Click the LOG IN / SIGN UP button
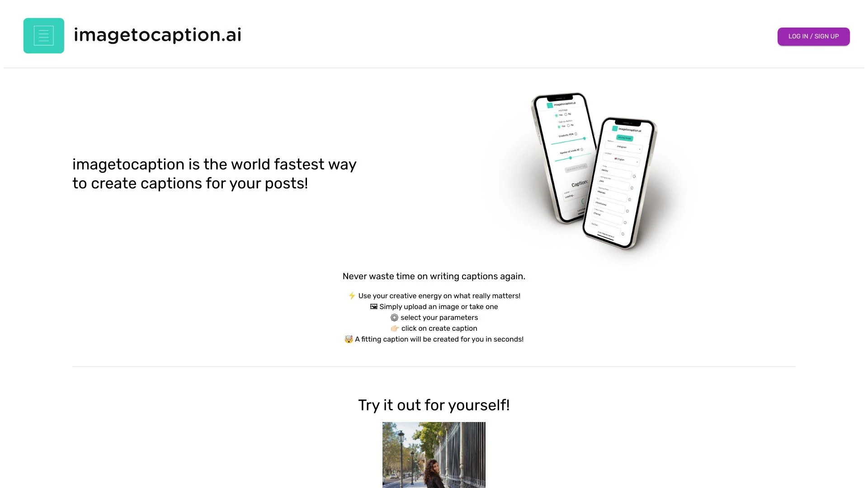The width and height of the screenshot is (868, 488). click(814, 36)
